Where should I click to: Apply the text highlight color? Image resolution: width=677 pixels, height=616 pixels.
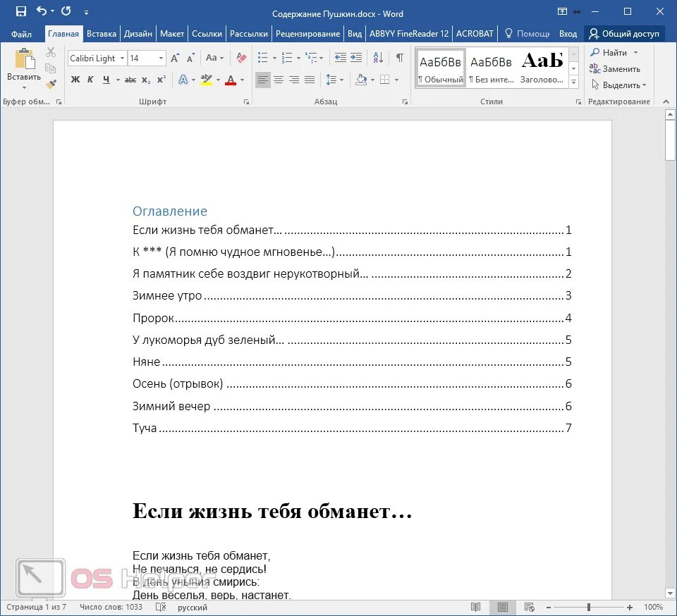[207, 80]
